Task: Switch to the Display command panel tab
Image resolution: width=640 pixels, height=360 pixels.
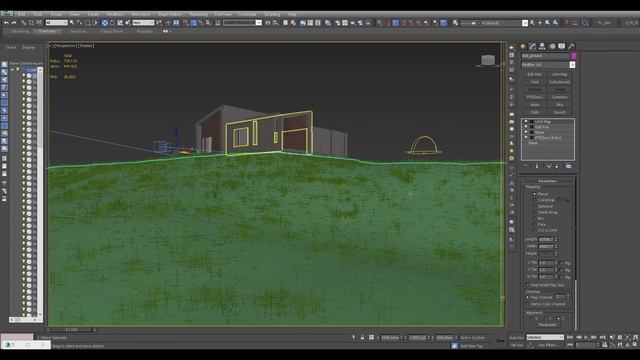Action: click(x=562, y=46)
